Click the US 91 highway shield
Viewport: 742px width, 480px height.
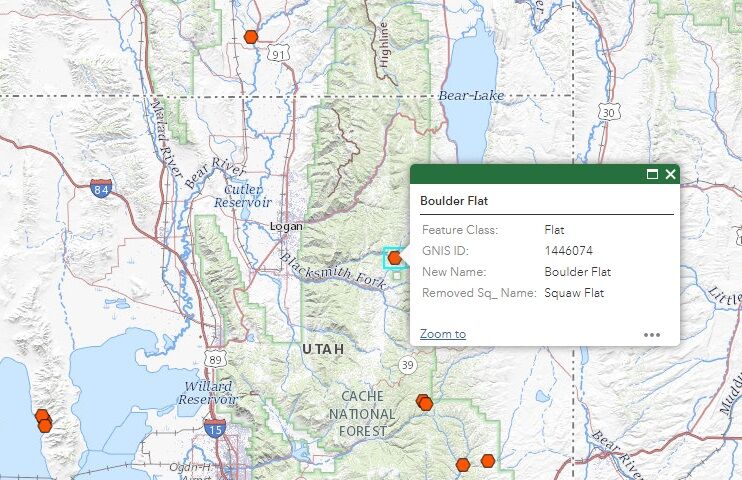pos(278,54)
